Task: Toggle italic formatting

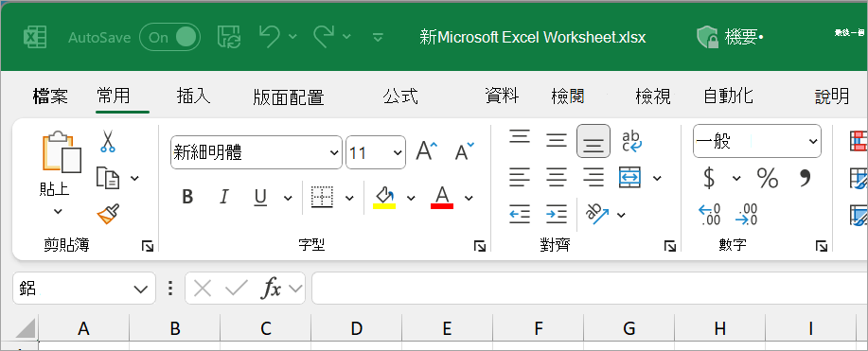Action: tap(224, 197)
